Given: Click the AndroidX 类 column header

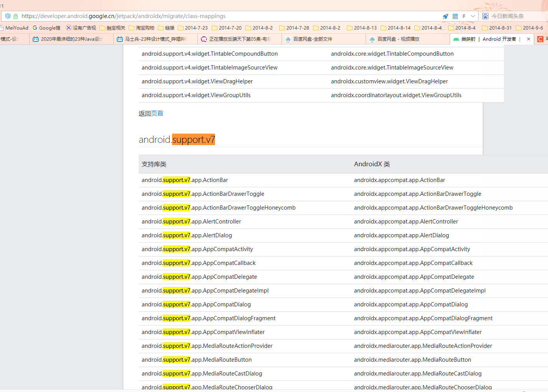Looking at the screenshot, I should pyautogui.click(x=372, y=164).
